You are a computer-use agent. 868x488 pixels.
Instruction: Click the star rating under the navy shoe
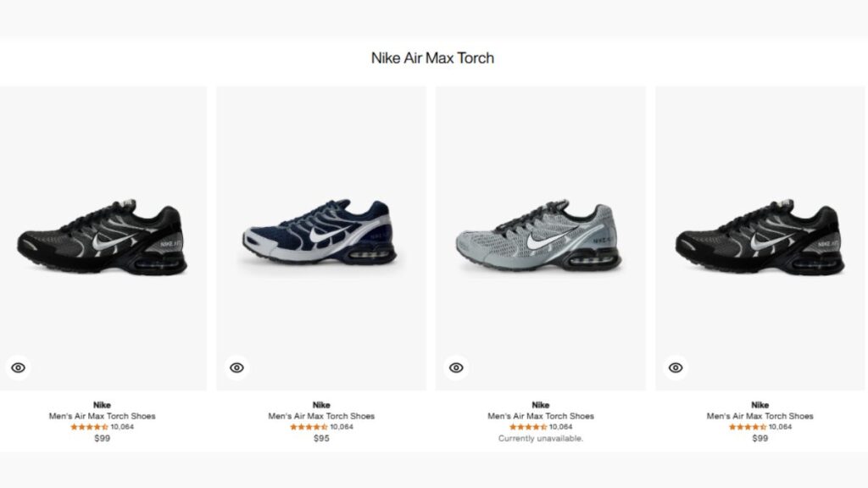309,427
